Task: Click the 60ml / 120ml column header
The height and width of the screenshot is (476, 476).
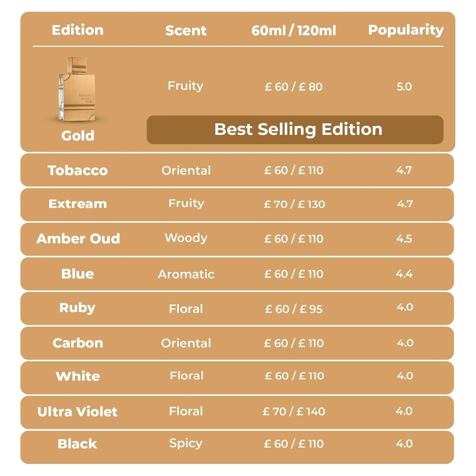Action: pyautogui.click(x=294, y=30)
